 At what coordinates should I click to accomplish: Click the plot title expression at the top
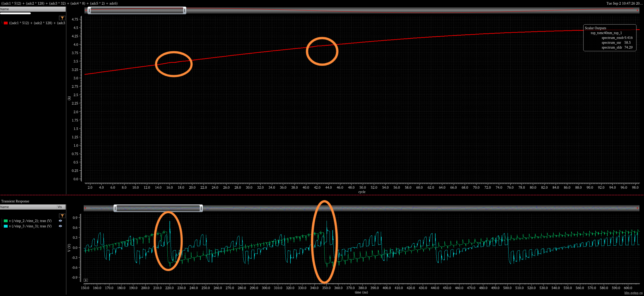click(x=60, y=3)
